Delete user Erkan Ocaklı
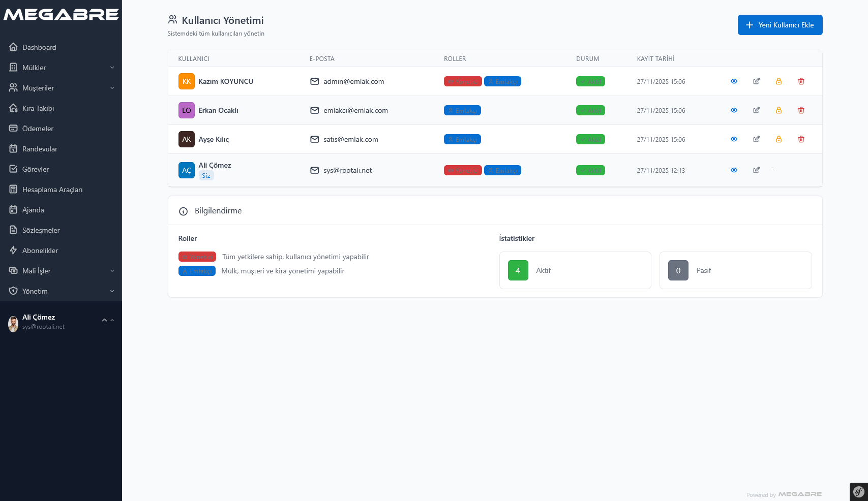Screen dimensions: 868x501 point(801,110)
